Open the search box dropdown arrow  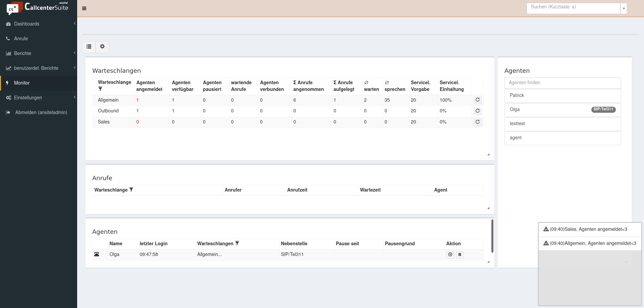(624, 8)
